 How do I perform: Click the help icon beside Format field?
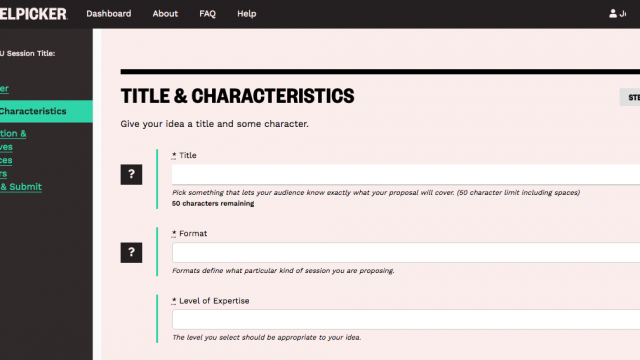coord(131,253)
